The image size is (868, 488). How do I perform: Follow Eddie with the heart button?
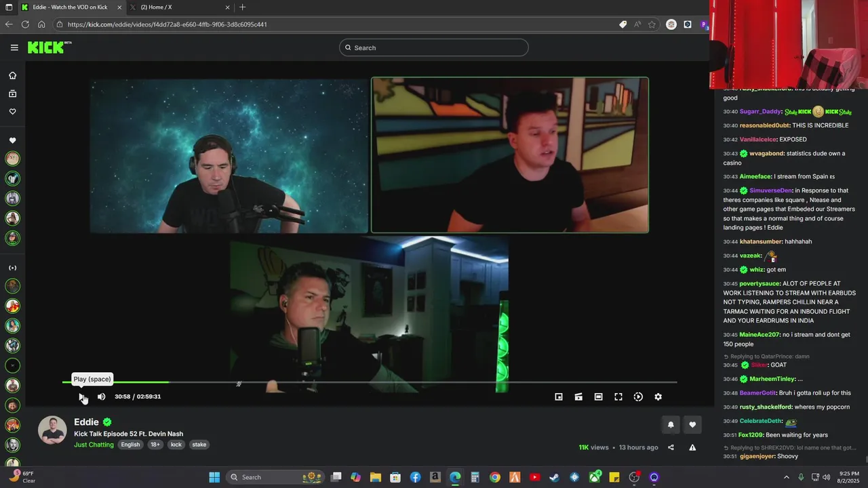[x=692, y=425]
